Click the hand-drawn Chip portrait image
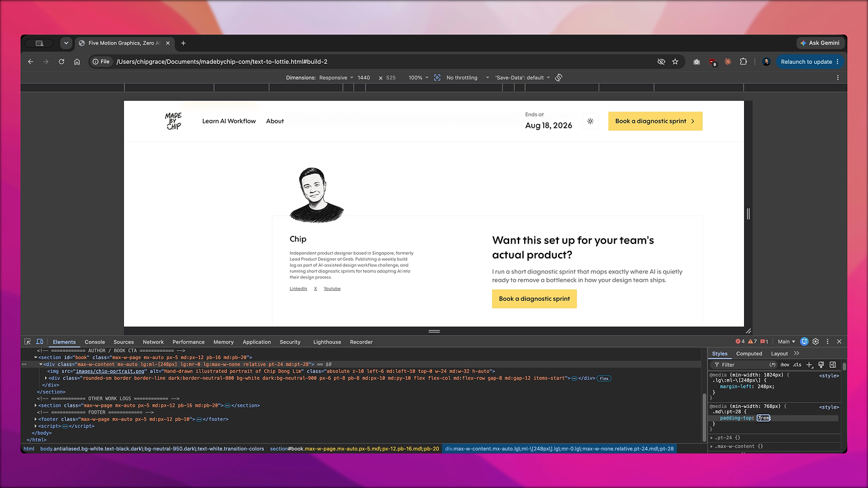This screenshot has height=488, width=868. (x=317, y=195)
